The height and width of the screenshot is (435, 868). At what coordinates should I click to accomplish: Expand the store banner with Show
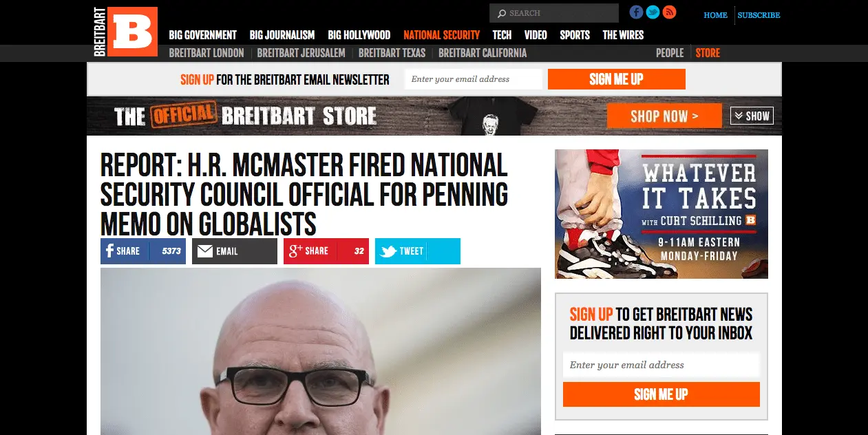(752, 116)
